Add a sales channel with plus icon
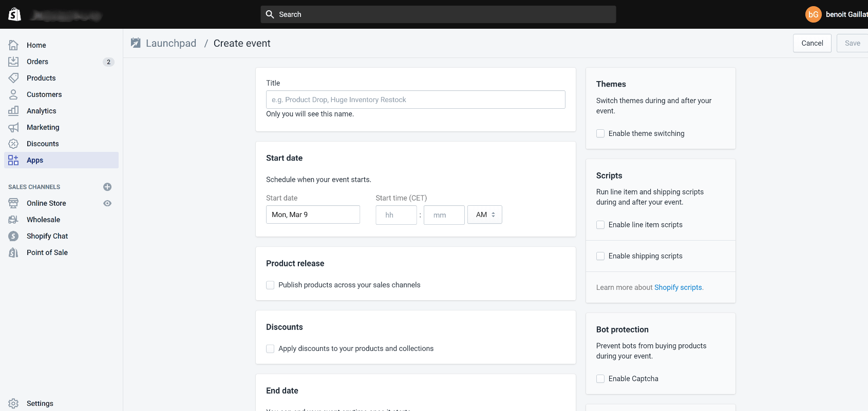868x411 pixels. coord(107,187)
